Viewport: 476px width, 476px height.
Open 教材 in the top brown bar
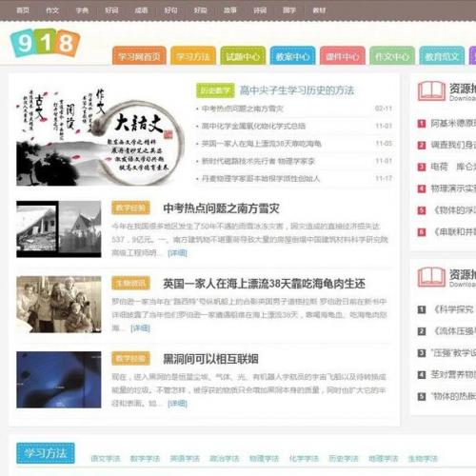coord(319,10)
